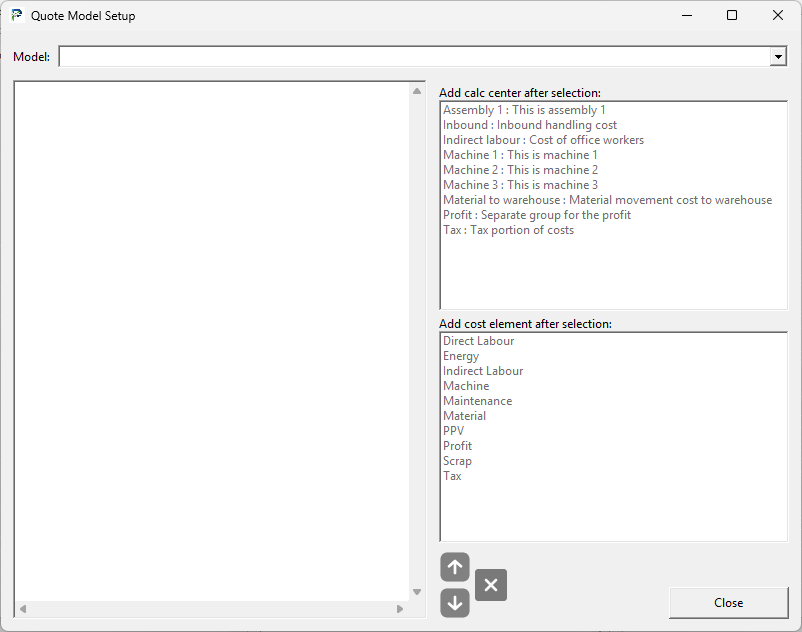This screenshot has width=802, height=632.
Task: Open the Model dropdown list
Action: pyautogui.click(x=779, y=56)
